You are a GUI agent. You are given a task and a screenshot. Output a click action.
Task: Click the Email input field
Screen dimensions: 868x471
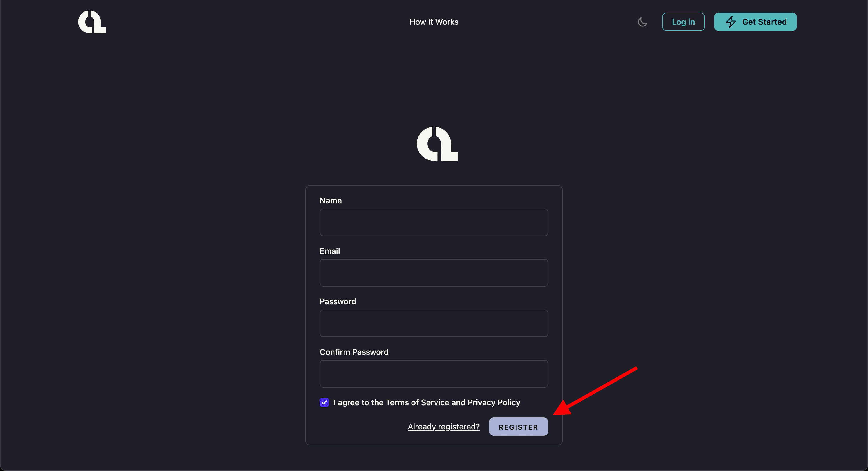point(434,273)
